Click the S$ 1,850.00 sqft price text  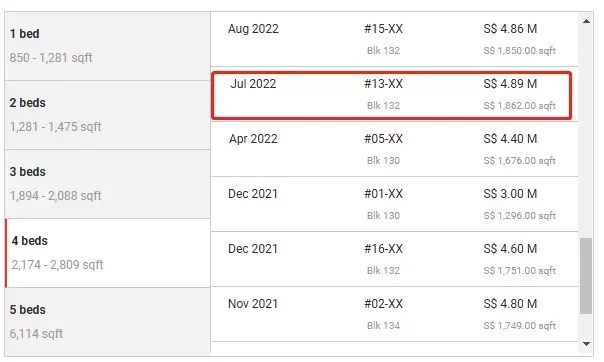[x=519, y=50]
